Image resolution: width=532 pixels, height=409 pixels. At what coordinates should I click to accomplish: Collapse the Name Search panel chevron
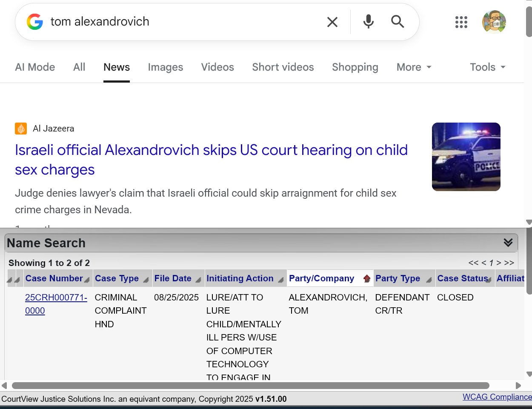(x=508, y=243)
